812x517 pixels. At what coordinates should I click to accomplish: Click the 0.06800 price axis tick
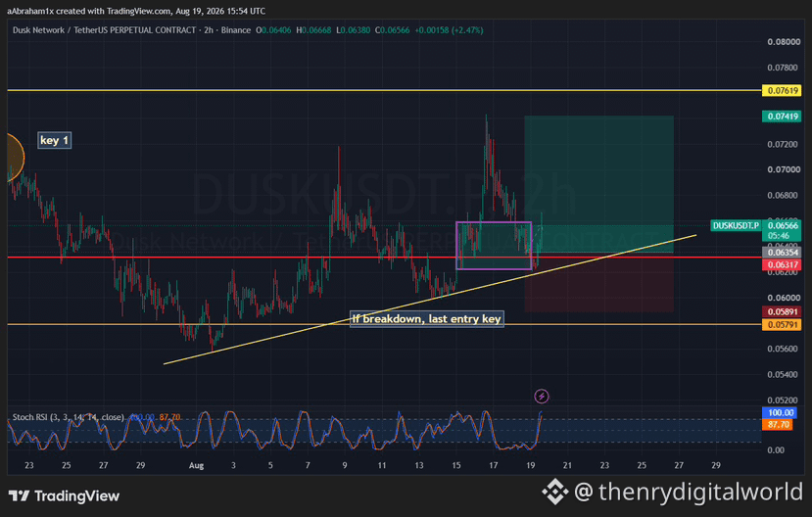click(x=783, y=196)
